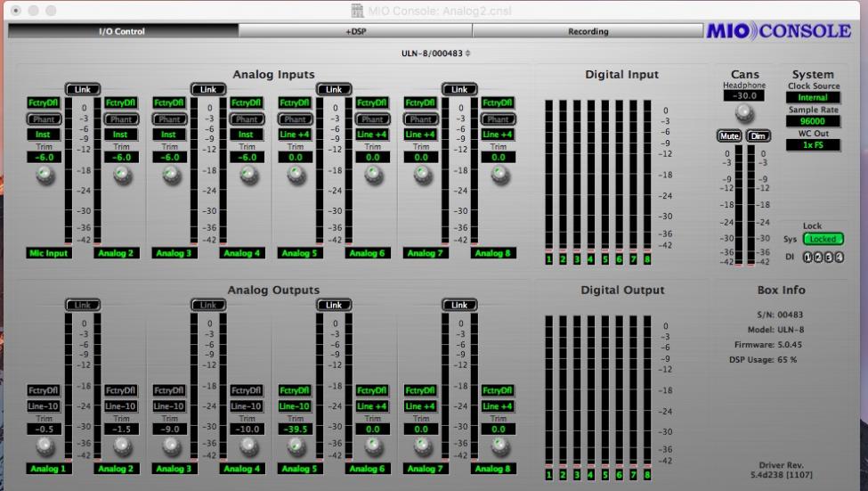Toggle Link for analog inputs 3 and 4

(208, 89)
